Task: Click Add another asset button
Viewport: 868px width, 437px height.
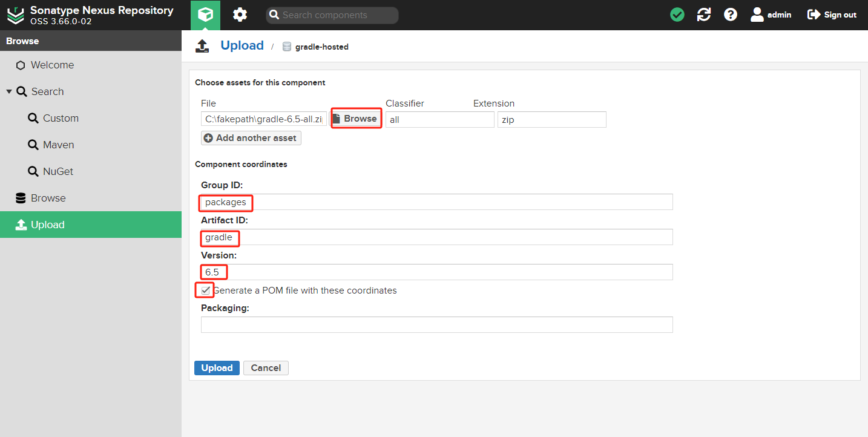Action: point(251,138)
